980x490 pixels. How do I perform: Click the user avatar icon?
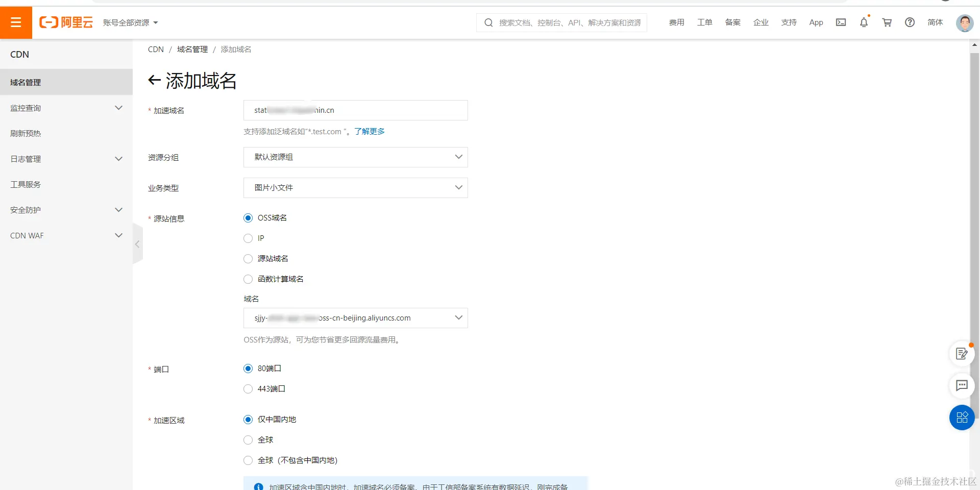point(964,23)
